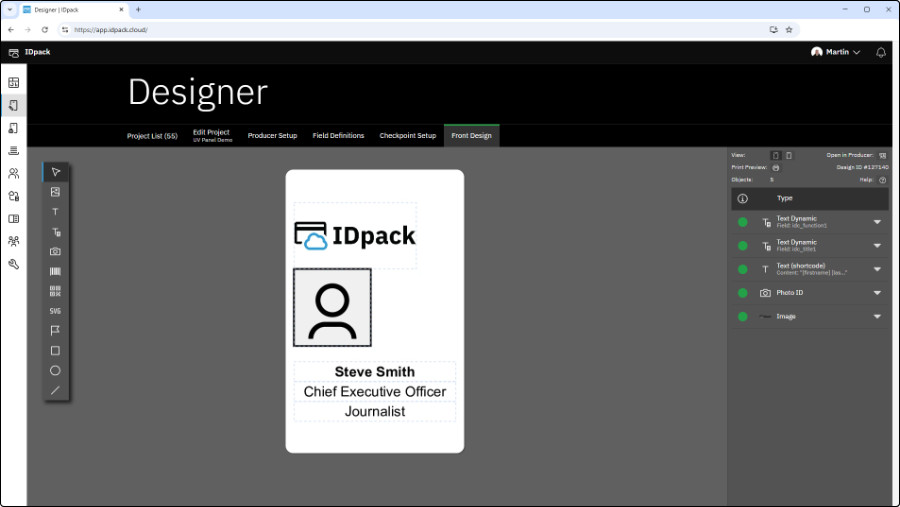The image size is (900, 507).
Task: Bookmark this page with the star
Action: pyautogui.click(x=789, y=30)
